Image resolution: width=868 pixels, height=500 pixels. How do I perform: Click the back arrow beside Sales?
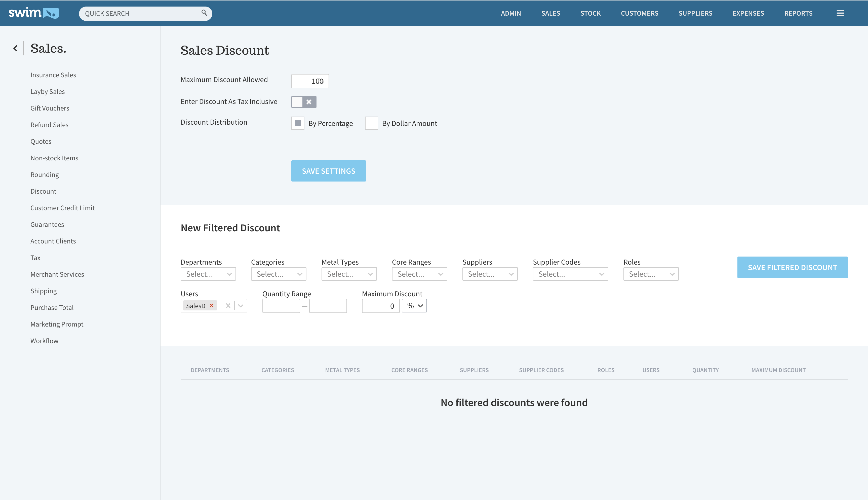pyautogui.click(x=15, y=48)
